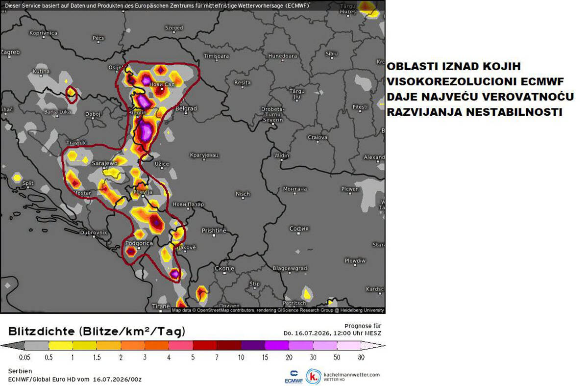Viewport: 588px width, 386px height.
Task: Click the yellow hexagon cell near Split
Action: point(17,177)
